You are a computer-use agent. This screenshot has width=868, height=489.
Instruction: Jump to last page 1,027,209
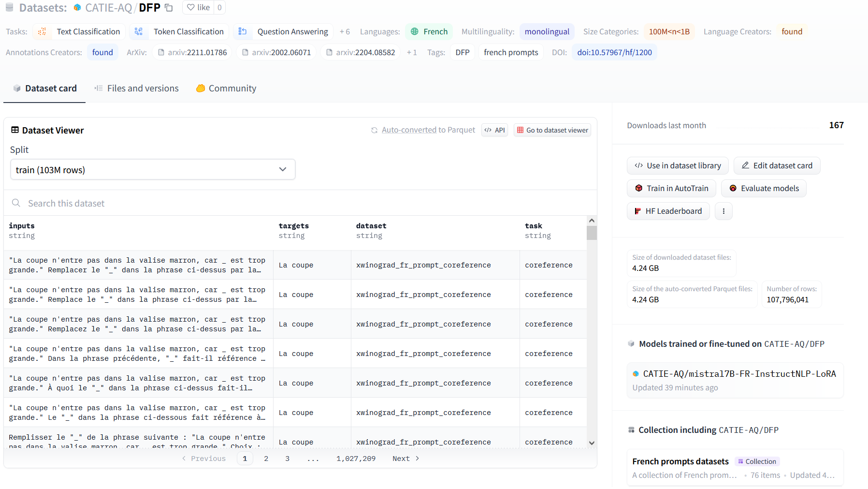pyautogui.click(x=356, y=459)
